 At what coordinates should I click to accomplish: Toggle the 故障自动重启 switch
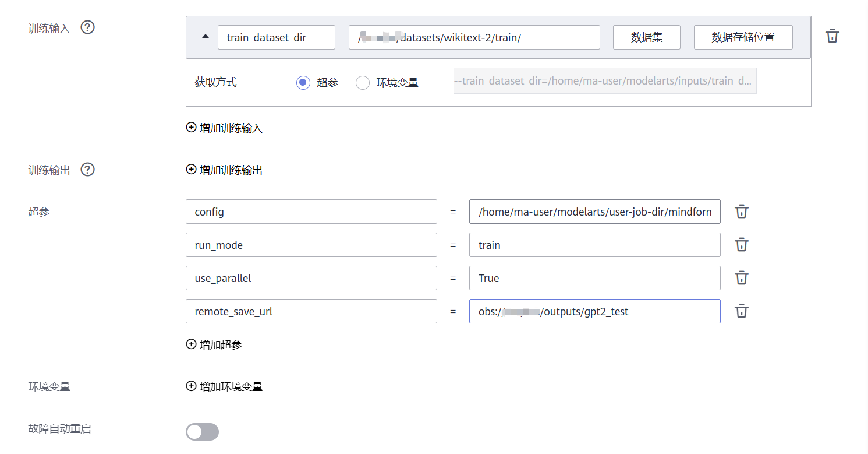[x=202, y=432]
